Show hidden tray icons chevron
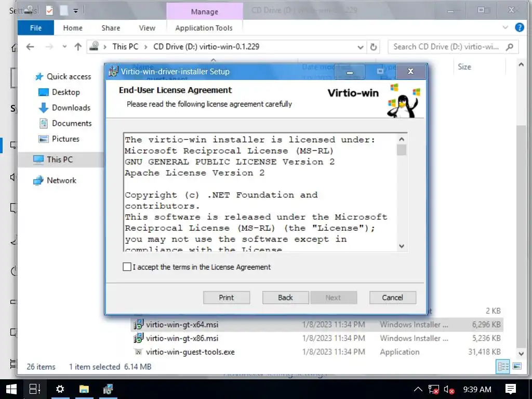This screenshot has height=399, width=532. point(418,390)
